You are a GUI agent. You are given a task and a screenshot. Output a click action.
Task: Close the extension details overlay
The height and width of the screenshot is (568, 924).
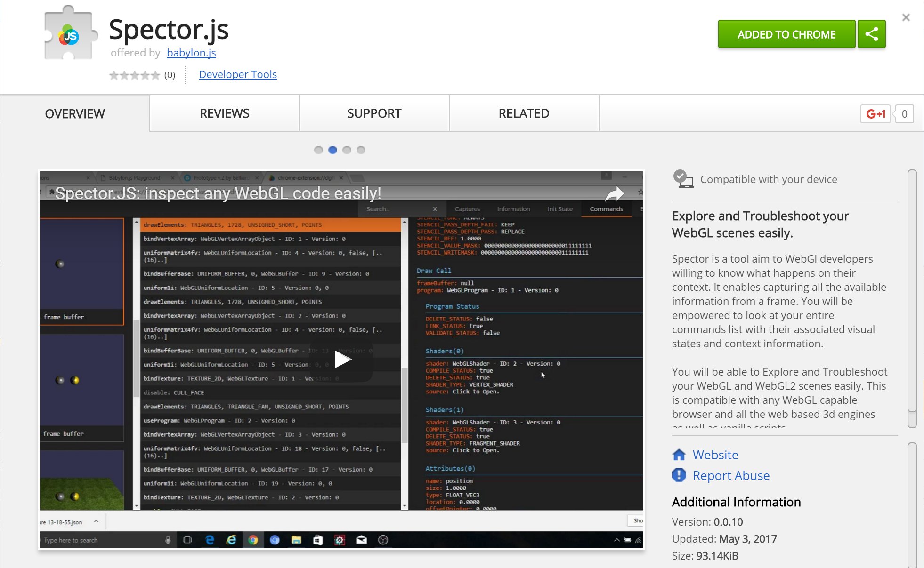click(906, 17)
